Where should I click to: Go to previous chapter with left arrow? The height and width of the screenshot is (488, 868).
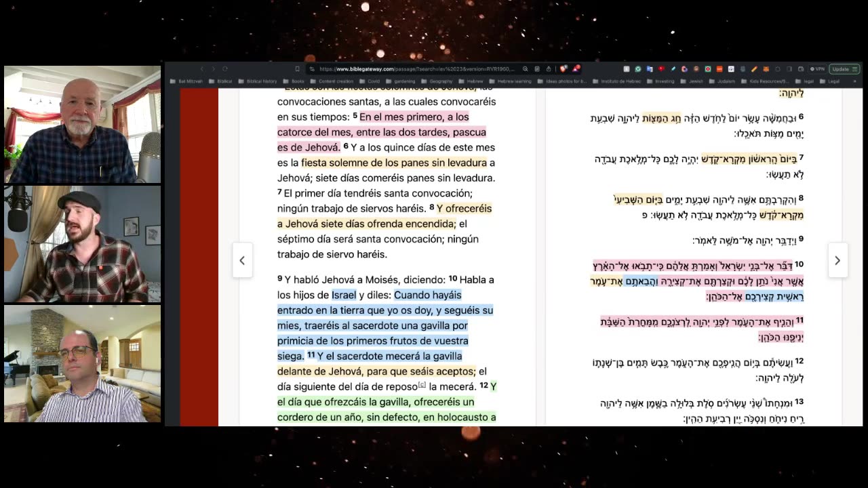tap(242, 260)
